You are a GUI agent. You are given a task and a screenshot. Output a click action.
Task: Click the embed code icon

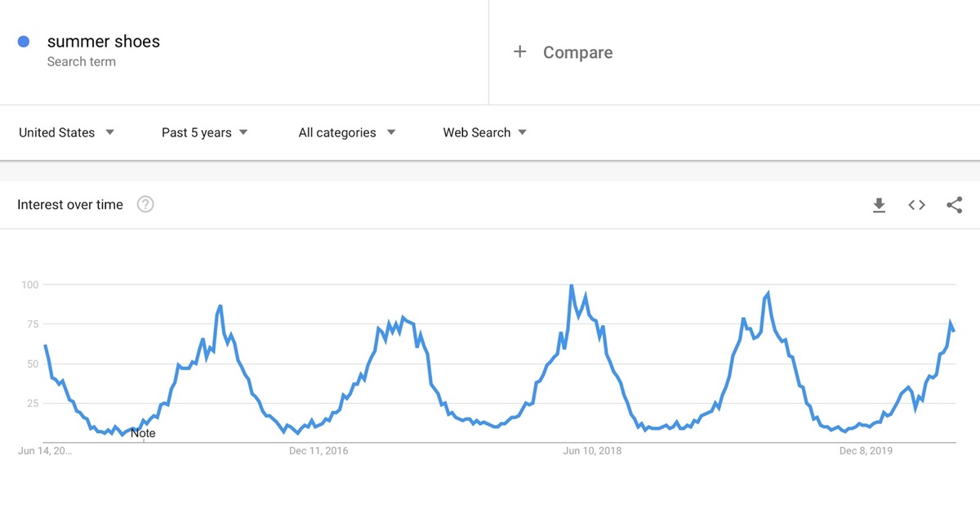coord(916,205)
